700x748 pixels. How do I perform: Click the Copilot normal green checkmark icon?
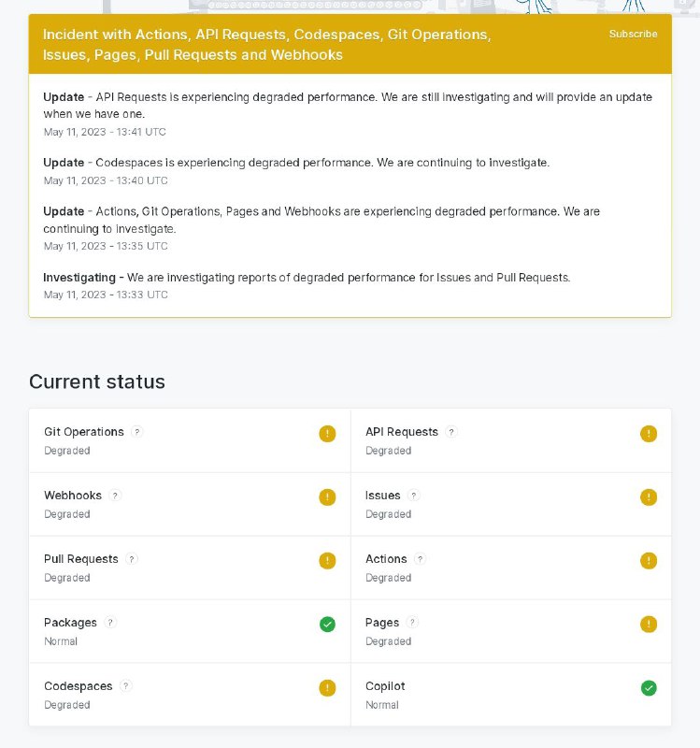click(x=649, y=688)
